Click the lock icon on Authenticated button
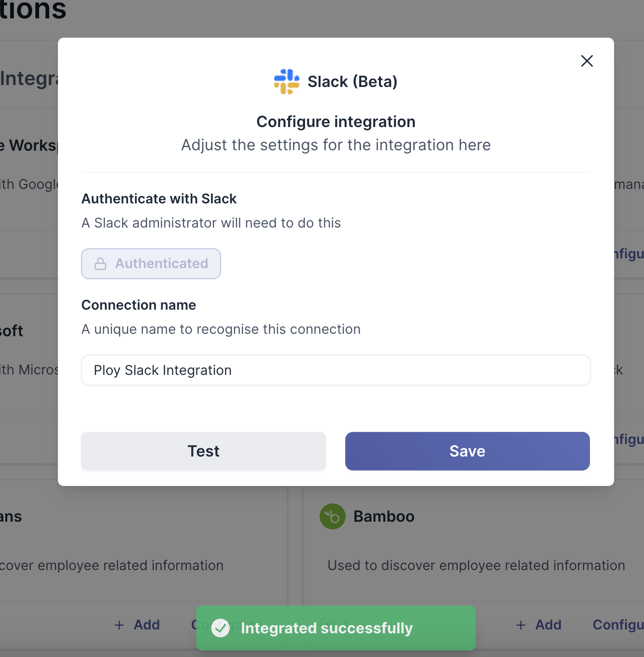This screenshot has height=657, width=644. pyautogui.click(x=100, y=264)
